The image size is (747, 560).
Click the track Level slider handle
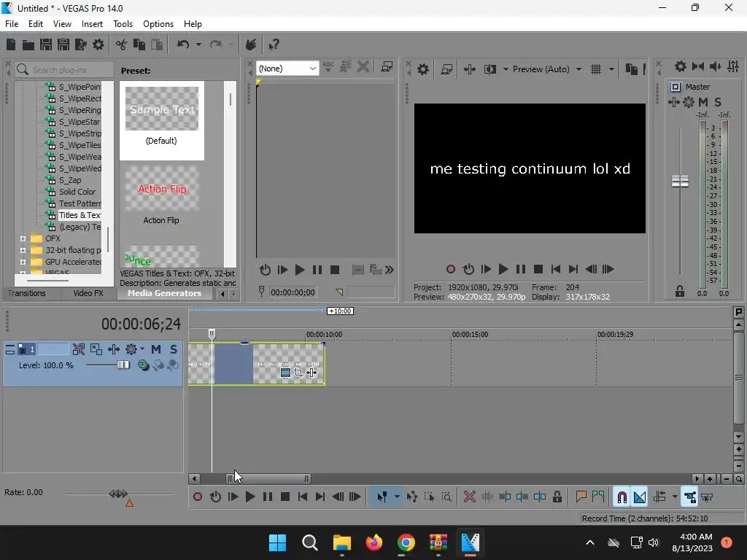click(123, 365)
